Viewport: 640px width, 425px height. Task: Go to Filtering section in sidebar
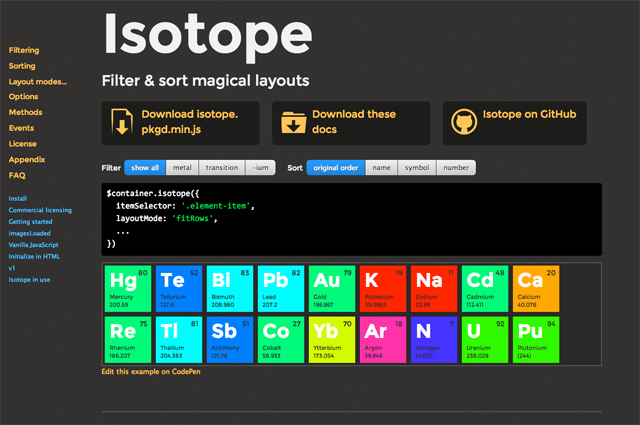point(24,50)
